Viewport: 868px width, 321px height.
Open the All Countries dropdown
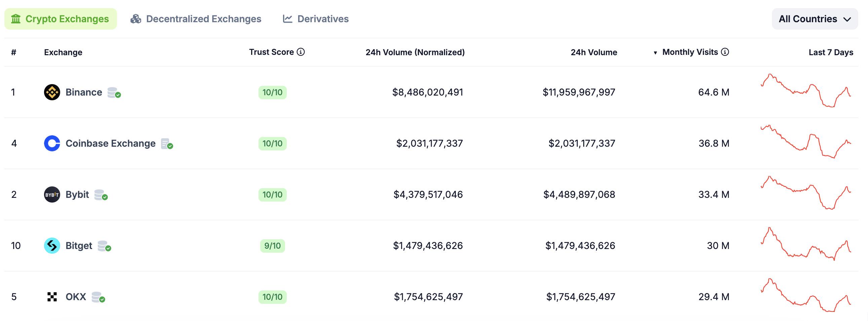click(x=815, y=19)
